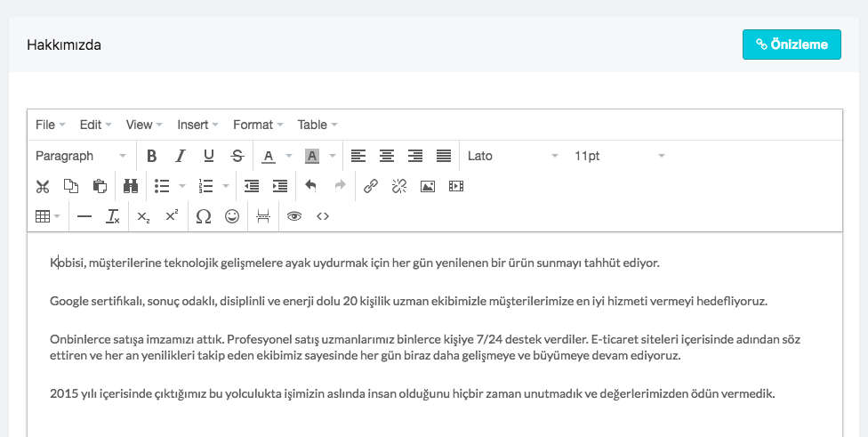
Task: Toggle strikethrough formatting
Action: tap(237, 156)
